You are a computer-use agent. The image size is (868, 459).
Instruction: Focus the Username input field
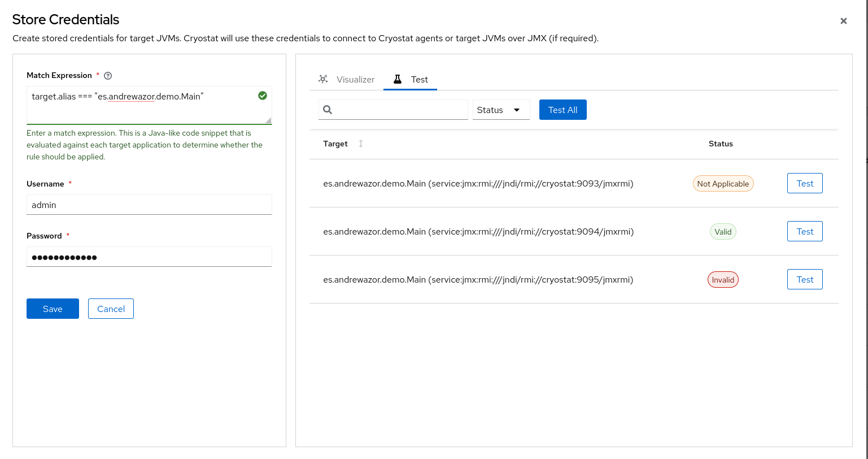(x=149, y=205)
